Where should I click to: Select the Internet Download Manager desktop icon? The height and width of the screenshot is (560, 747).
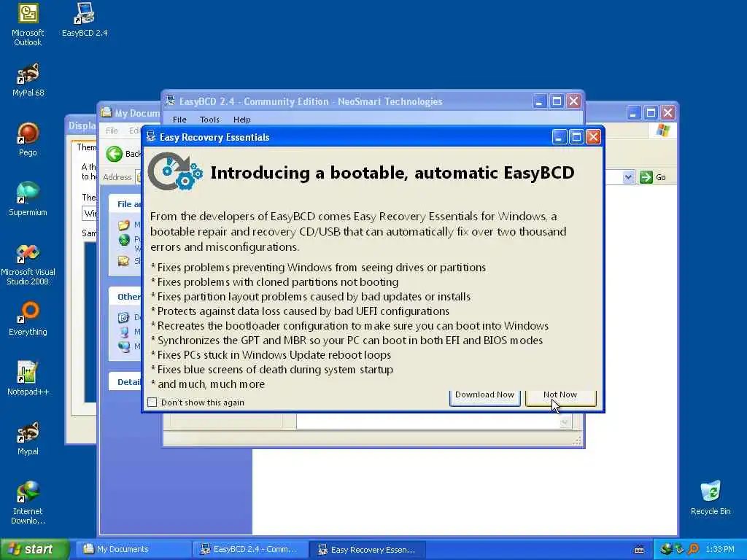point(28,503)
